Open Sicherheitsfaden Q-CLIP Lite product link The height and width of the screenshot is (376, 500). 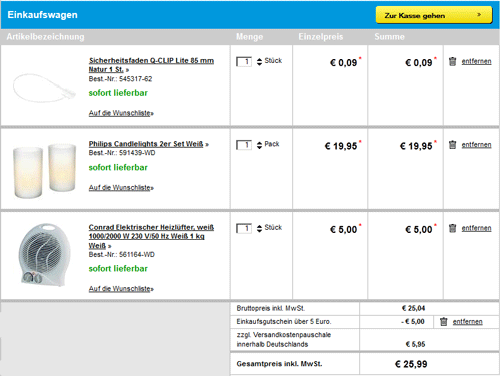coord(151,65)
